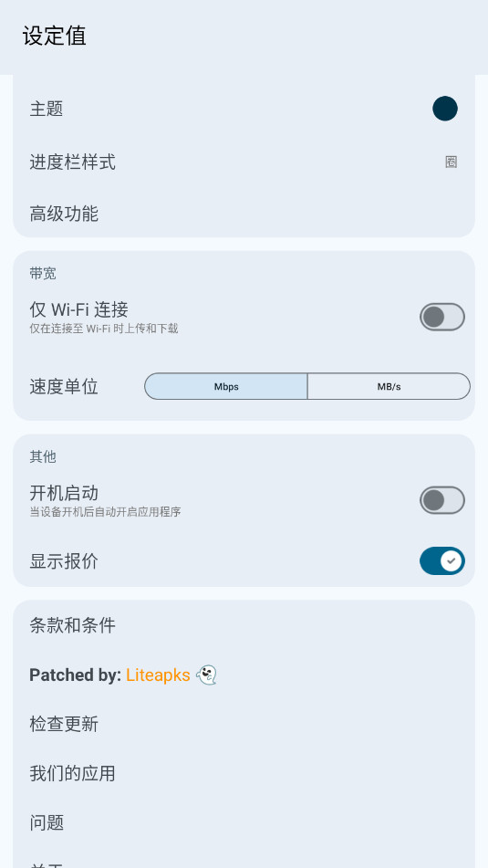The height and width of the screenshot is (868, 488).
Task: Disable the 显示报价 switch
Action: (x=442, y=561)
